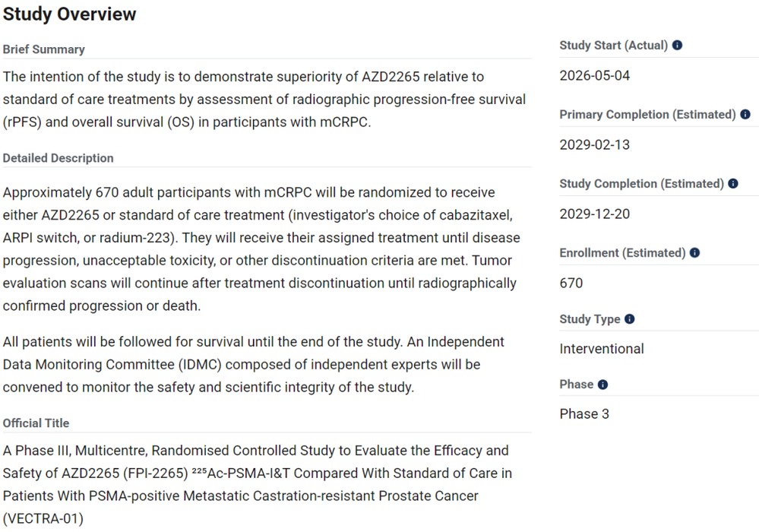This screenshot has width=759, height=532.
Task: Show info tooltip for Enrollment (Estimated)
Action: [694, 252]
